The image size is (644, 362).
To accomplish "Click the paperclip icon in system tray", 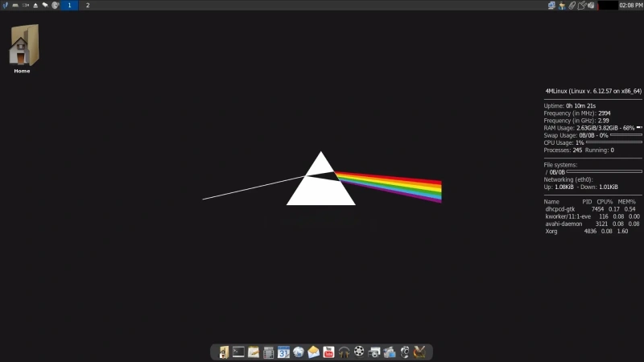I will [x=572, y=6].
